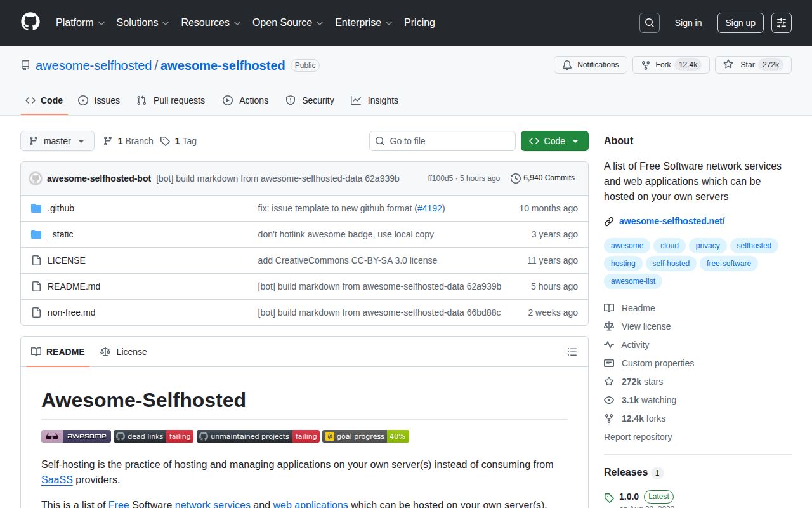This screenshot has width=812, height=508.
Task: Click the Notifications bell
Action: (567, 64)
